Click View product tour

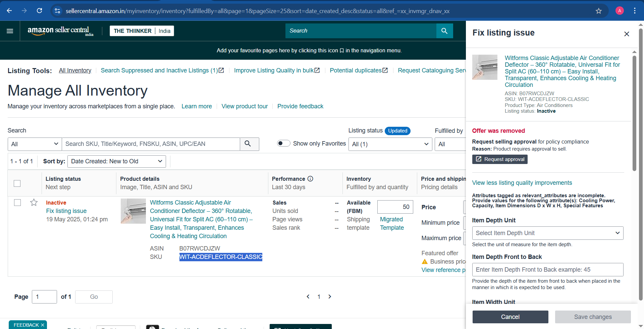click(245, 106)
